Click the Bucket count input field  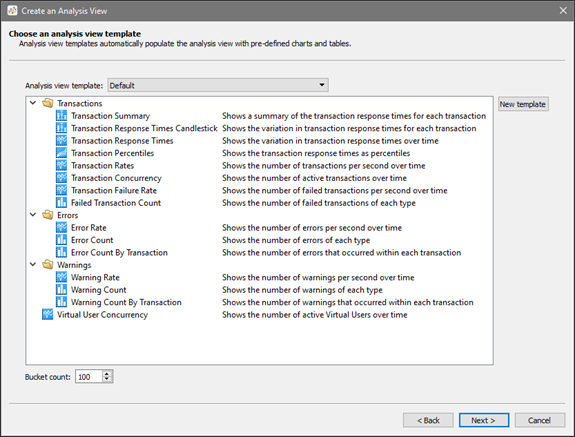pos(89,377)
